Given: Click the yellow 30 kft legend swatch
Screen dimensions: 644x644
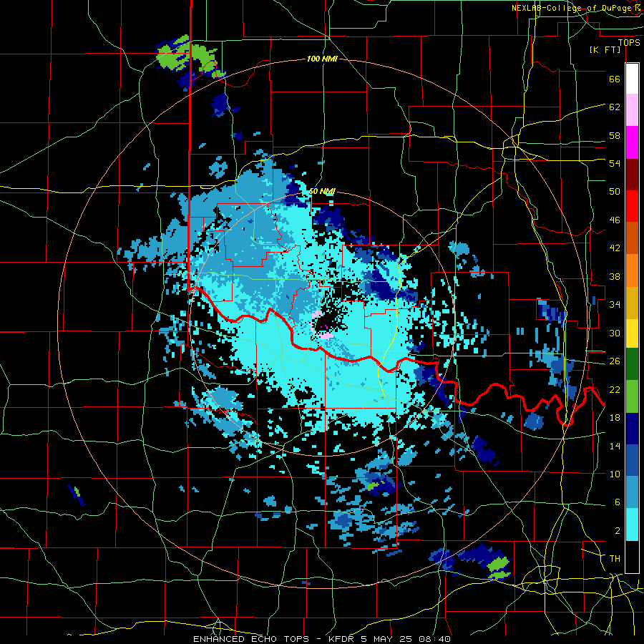Looking at the screenshot, I should (632, 333).
